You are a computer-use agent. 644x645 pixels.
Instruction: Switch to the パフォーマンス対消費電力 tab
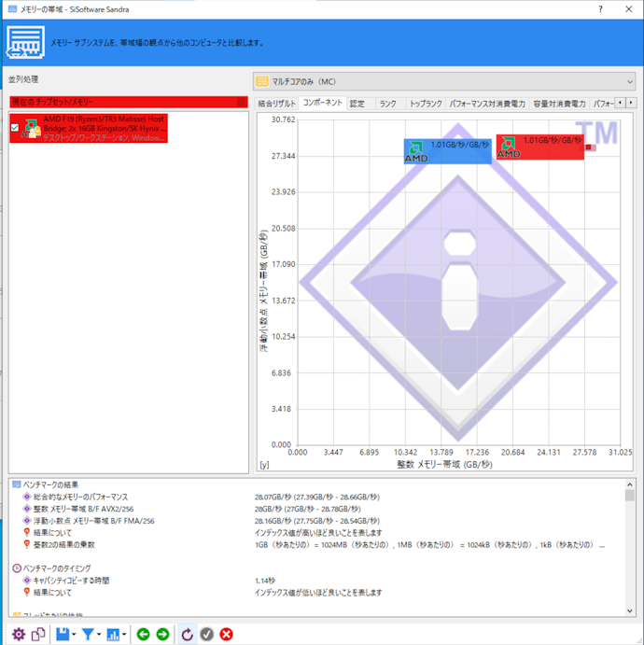coord(487,104)
